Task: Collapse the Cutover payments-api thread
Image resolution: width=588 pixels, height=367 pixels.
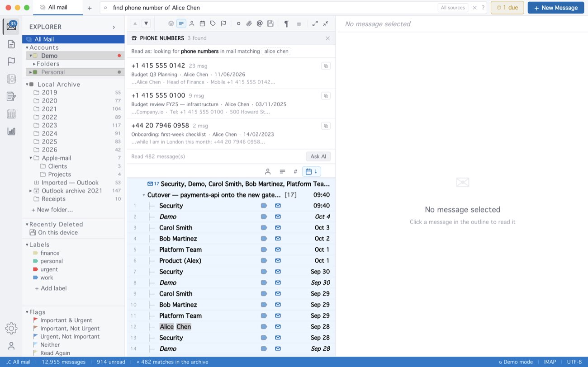Action: [143, 195]
